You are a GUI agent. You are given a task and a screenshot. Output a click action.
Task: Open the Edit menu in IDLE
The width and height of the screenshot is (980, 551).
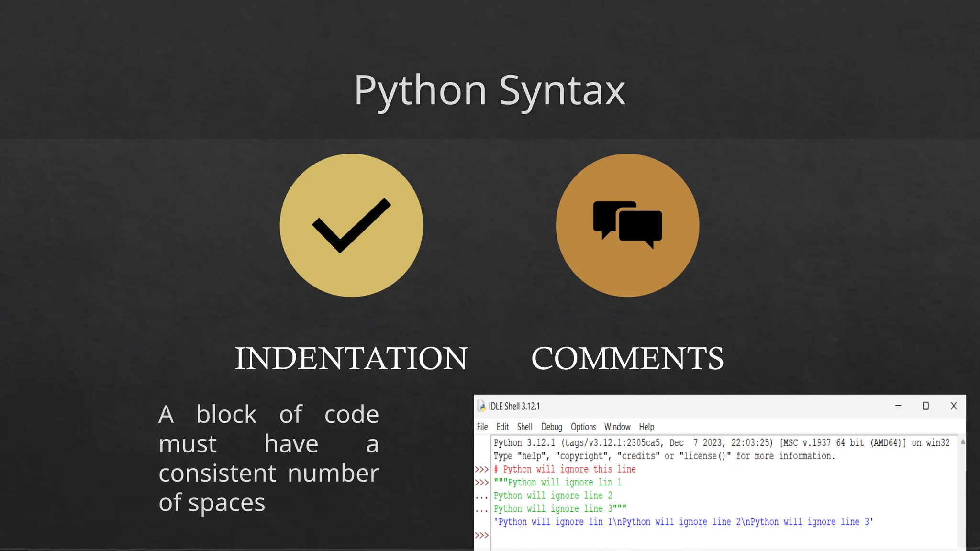[502, 427]
